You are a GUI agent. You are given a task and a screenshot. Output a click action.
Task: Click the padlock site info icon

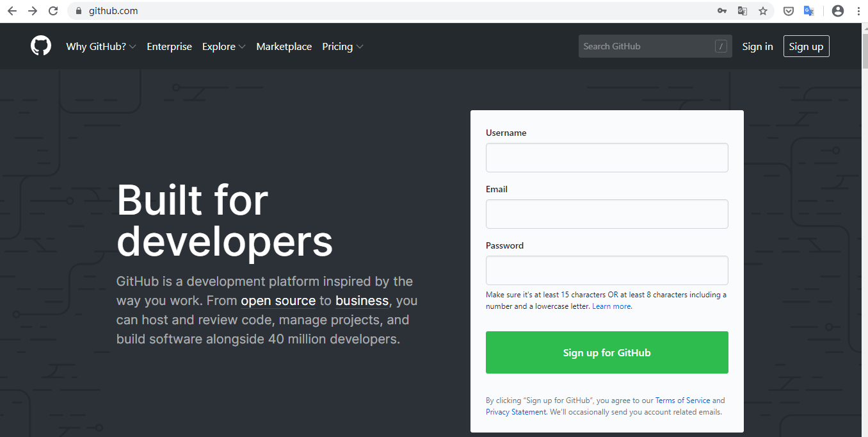click(79, 11)
